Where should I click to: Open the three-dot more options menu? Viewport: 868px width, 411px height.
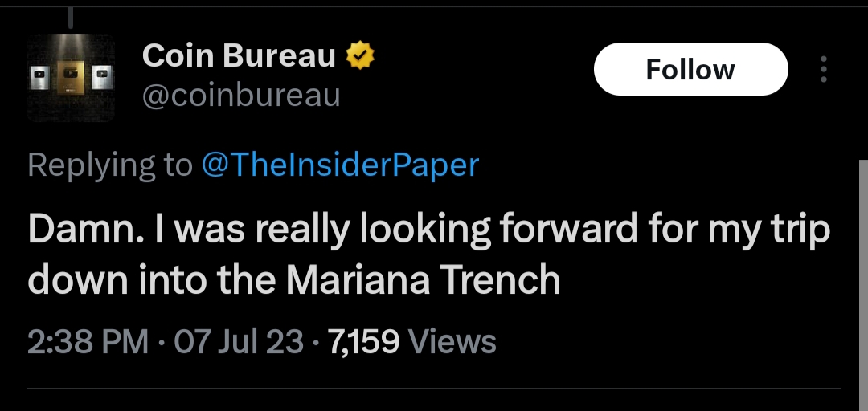coord(823,70)
